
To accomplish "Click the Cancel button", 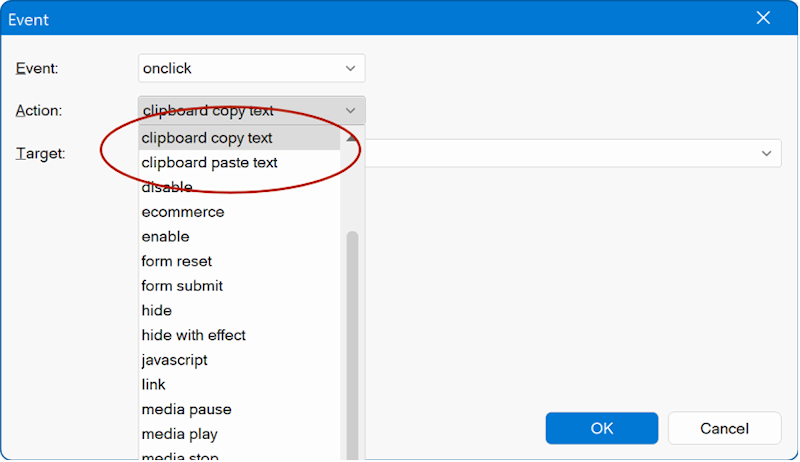I will point(724,428).
